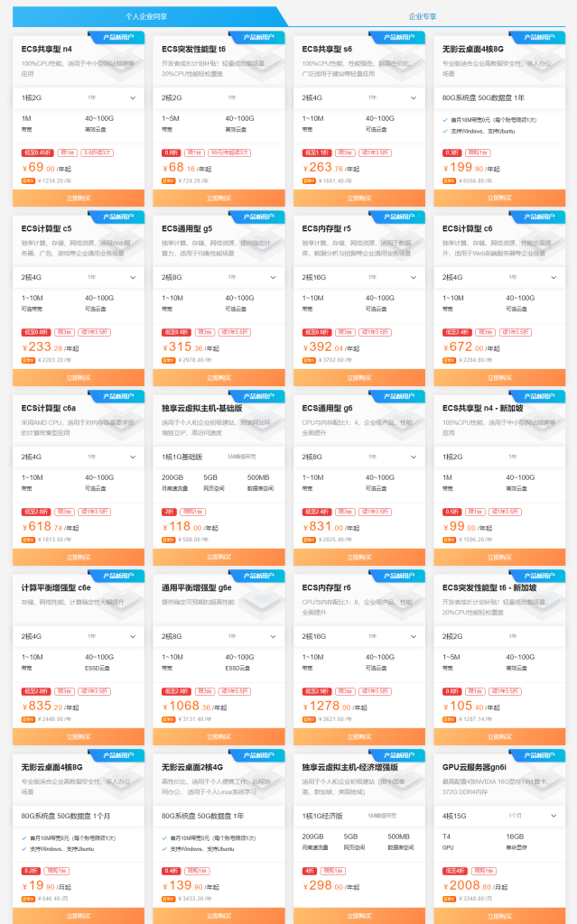This screenshot has height=924, width=577.
Task: Expand the 1核2G spec dropdown on ECS共享型 n4
Action: coord(133,97)
